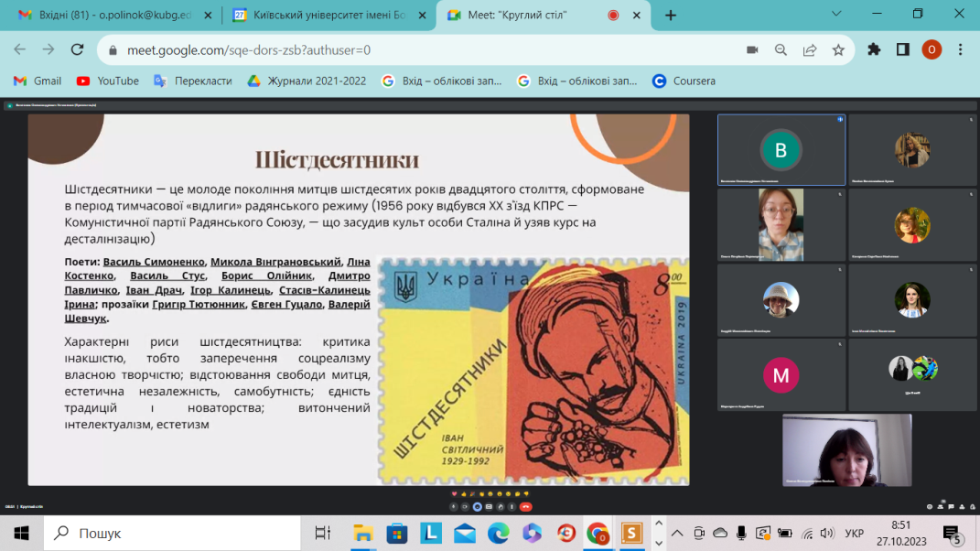
Task: Toggle the microphone in Meet controls
Action: [454, 506]
